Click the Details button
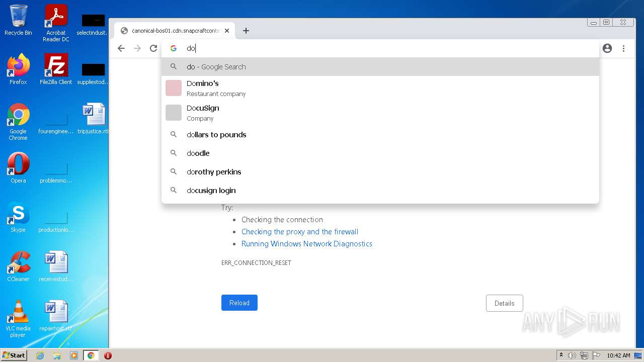This screenshot has height=362, width=644. point(504,303)
